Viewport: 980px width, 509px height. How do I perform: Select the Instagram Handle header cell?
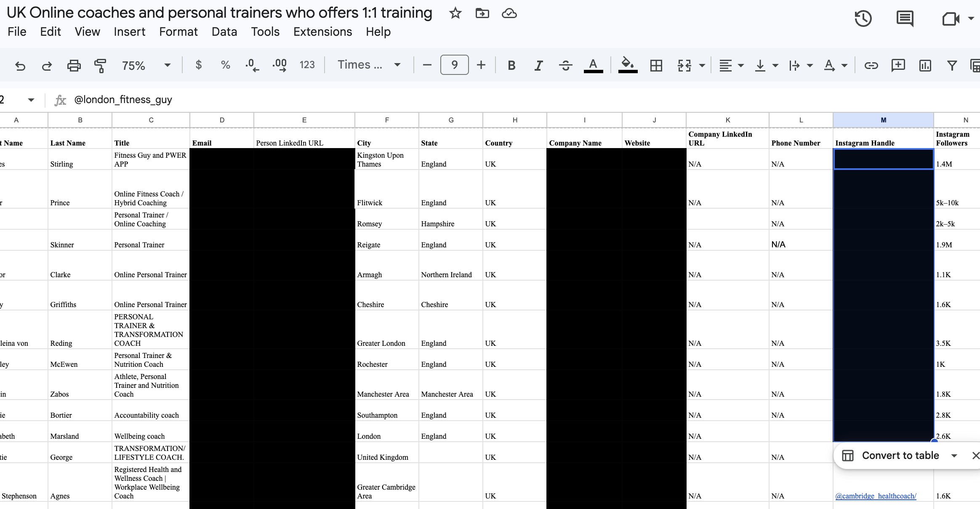coord(883,138)
